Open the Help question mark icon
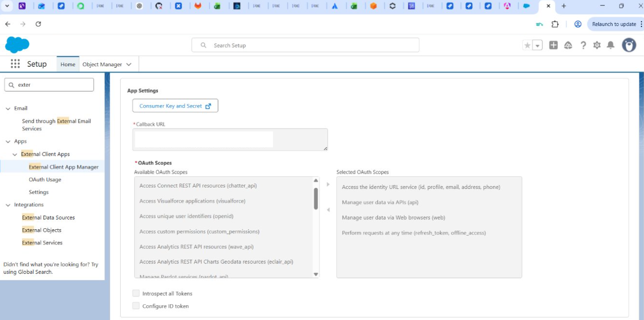 click(583, 45)
